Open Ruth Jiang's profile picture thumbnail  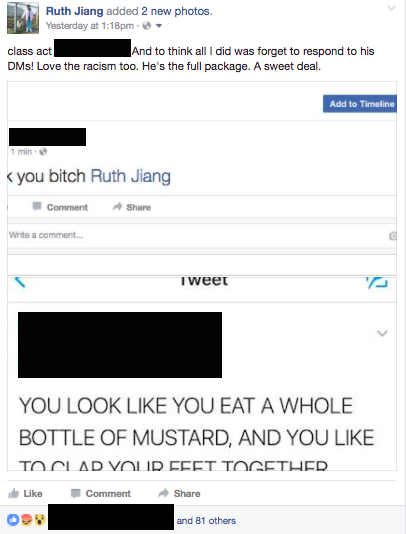23,18
